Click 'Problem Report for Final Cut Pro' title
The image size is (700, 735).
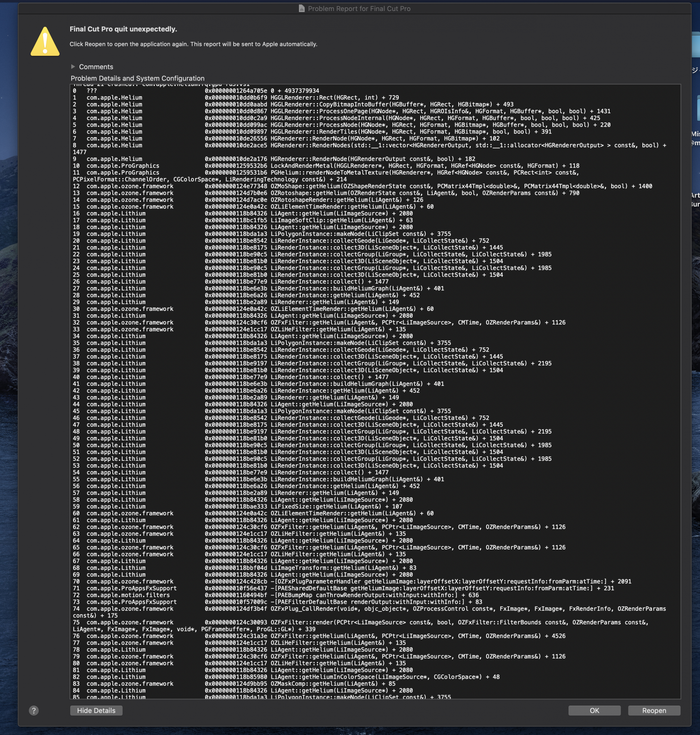tap(359, 8)
